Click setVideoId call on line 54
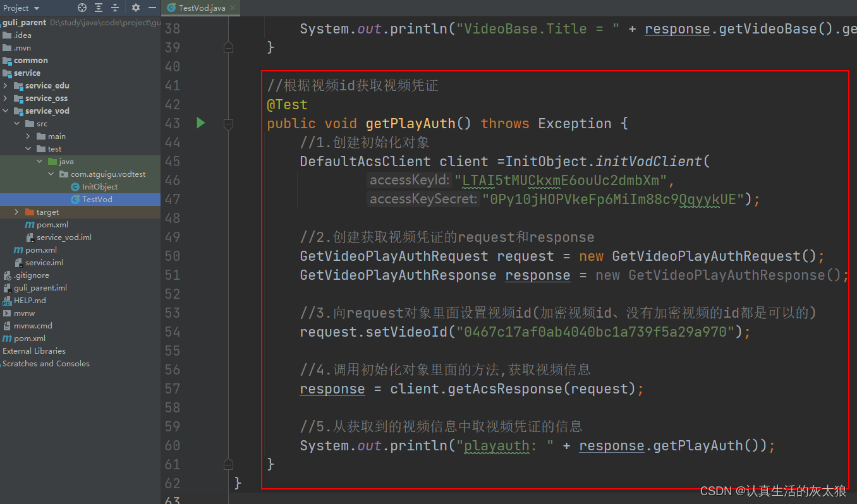The image size is (857, 504). [407, 332]
